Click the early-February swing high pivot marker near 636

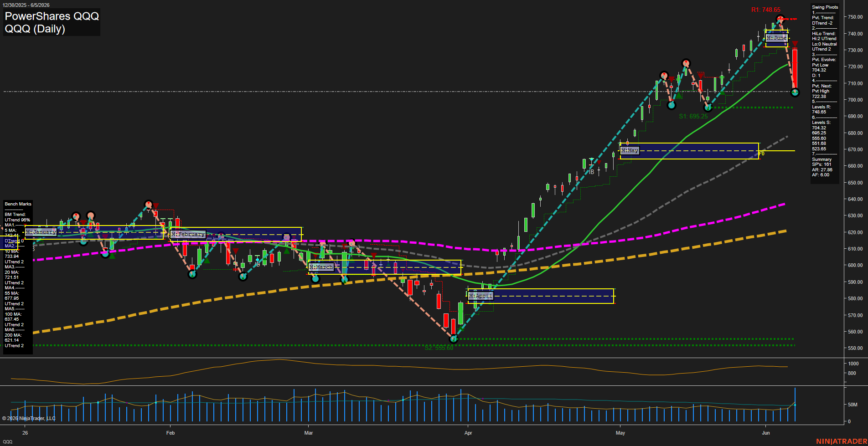tap(148, 204)
